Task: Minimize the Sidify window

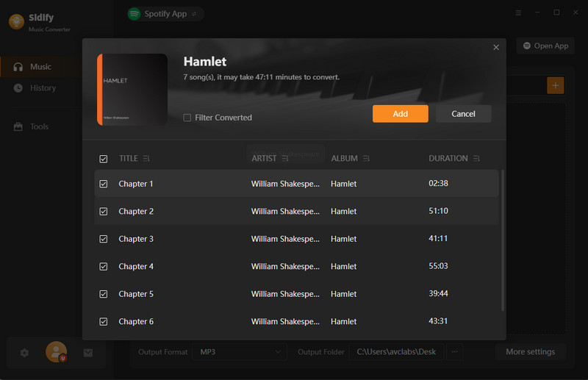Action: click(x=537, y=12)
